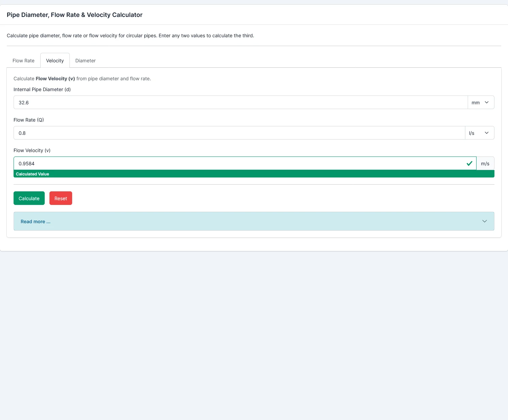Click the Internal Pipe Diameter (d) label
Screen dimensions: 508x420
pyautogui.click(x=42, y=89)
